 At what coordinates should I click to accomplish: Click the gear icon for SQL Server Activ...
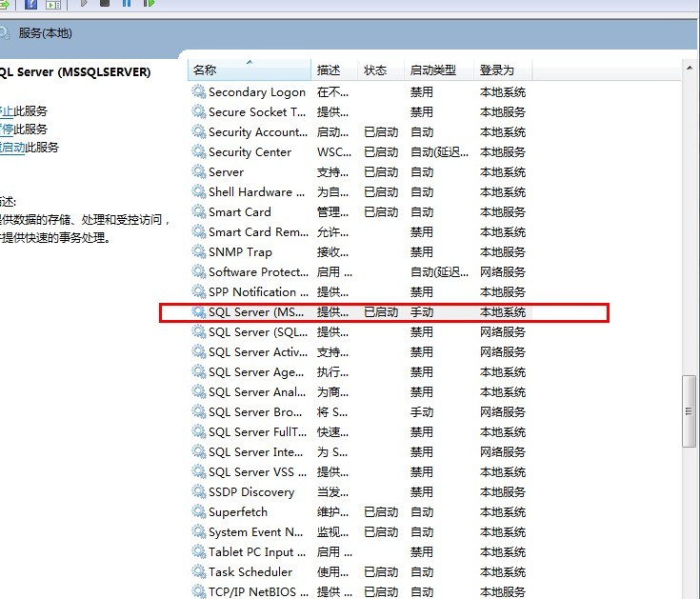point(199,352)
